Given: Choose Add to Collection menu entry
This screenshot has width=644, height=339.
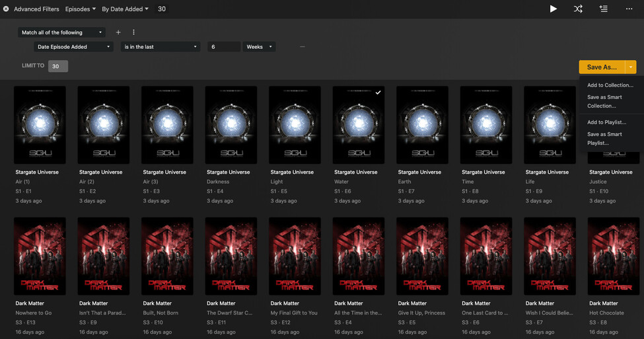Looking at the screenshot, I should (610, 85).
